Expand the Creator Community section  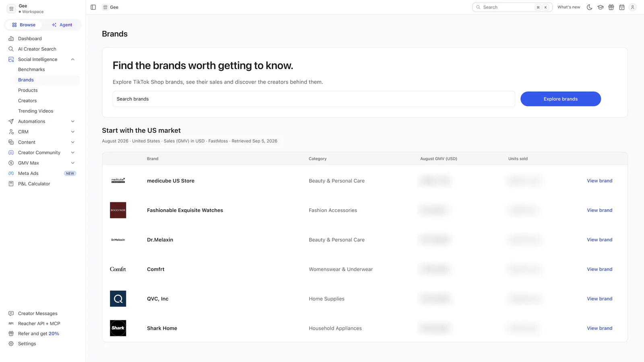(x=73, y=153)
